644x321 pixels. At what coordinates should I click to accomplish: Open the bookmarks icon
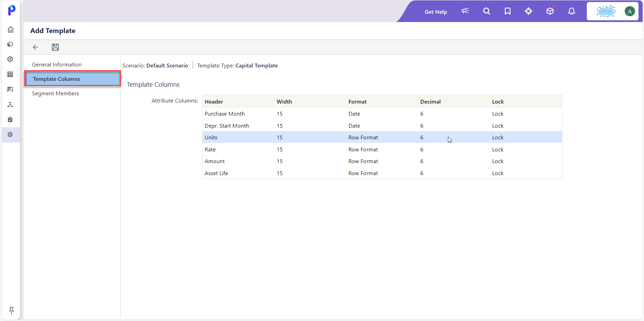pyautogui.click(x=508, y=11)
